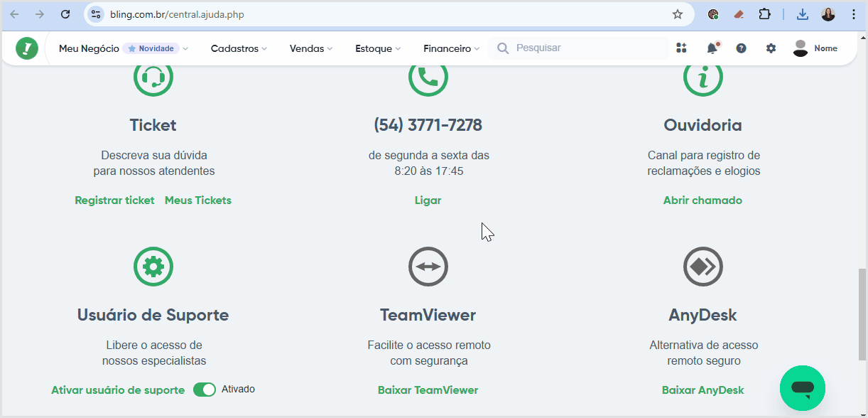Click the Baixar AnyDesk link
Screen dimensions: 868x418
[x=703, y=390]
